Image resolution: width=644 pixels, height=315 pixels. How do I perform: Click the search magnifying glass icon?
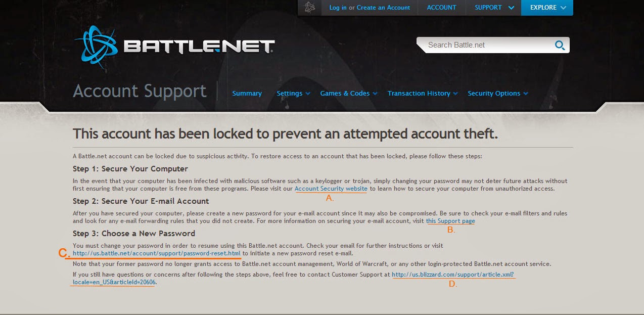pyautogui.click(x=560, y=45)
